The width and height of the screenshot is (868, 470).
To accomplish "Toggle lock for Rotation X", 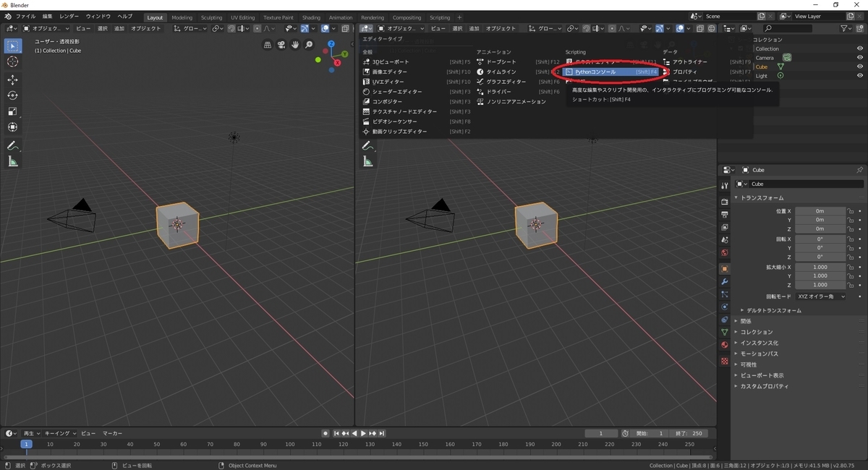I will (851, 239).
